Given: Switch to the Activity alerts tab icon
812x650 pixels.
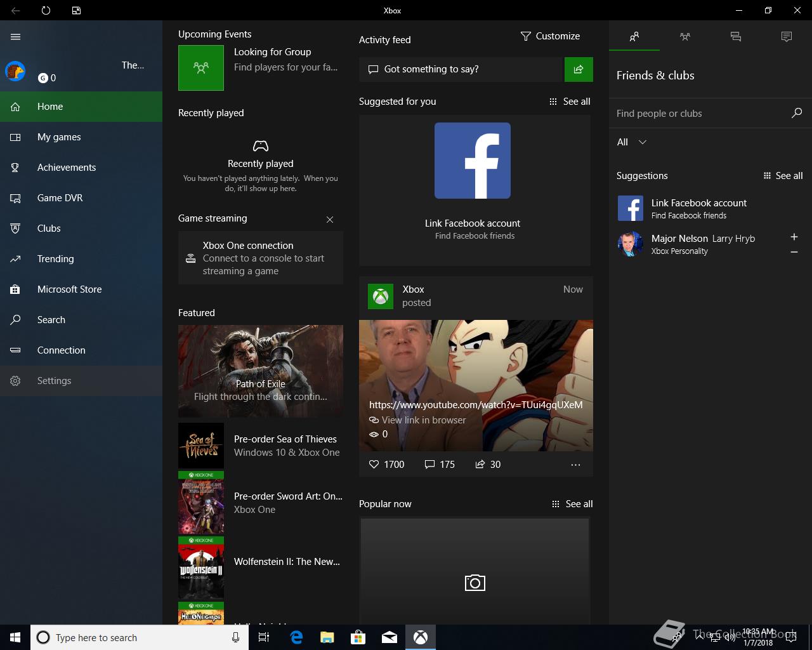Looking at the screenshot, I should pyautogui.click(x=787, y=37).
